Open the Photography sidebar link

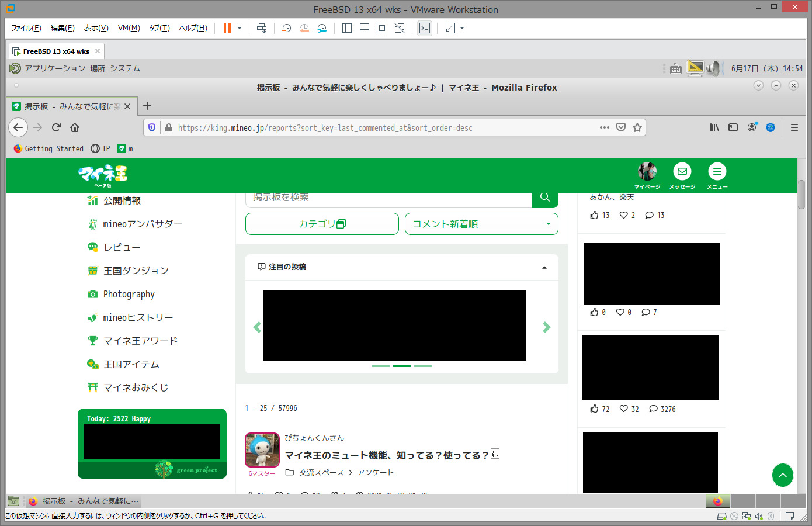tap(129, 294)
